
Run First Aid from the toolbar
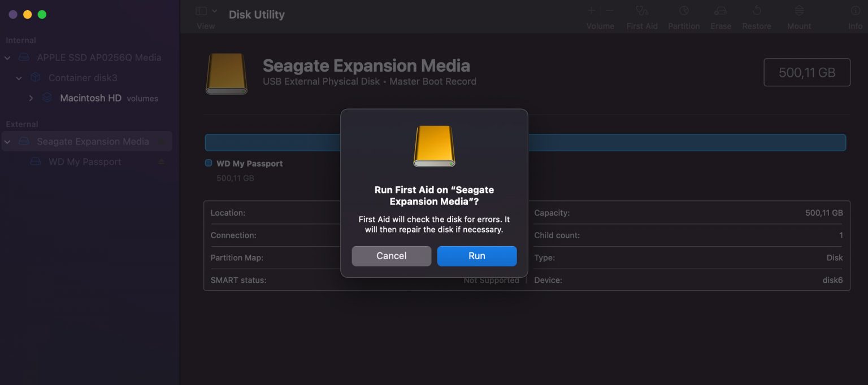click(642, 15)
